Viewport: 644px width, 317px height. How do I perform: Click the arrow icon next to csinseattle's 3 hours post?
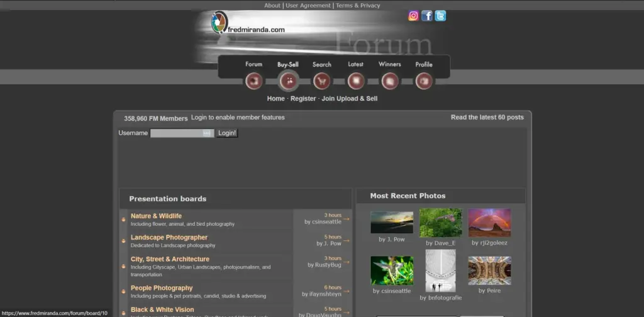tap(347, 219)
